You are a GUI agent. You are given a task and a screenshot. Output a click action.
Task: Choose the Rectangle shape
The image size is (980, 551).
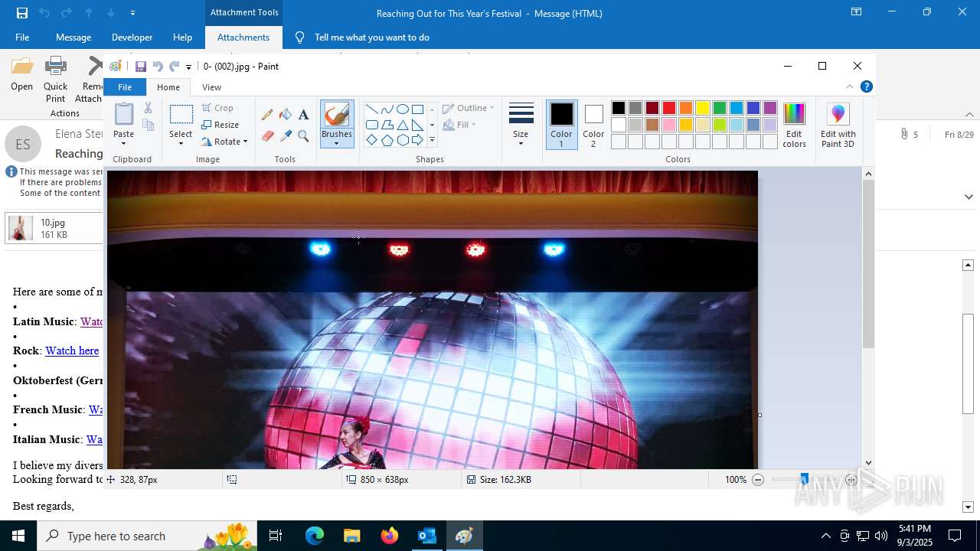pos(417,109)
